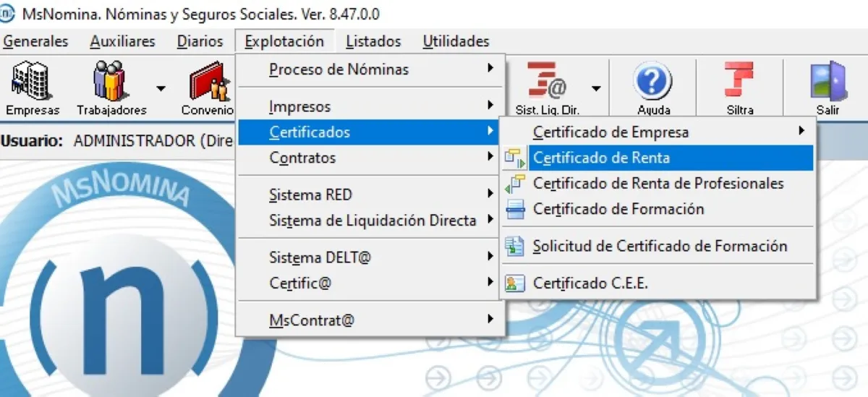Expand the Trabajadores dropdown arrow

pyautogui.click(x=161, y=89)
